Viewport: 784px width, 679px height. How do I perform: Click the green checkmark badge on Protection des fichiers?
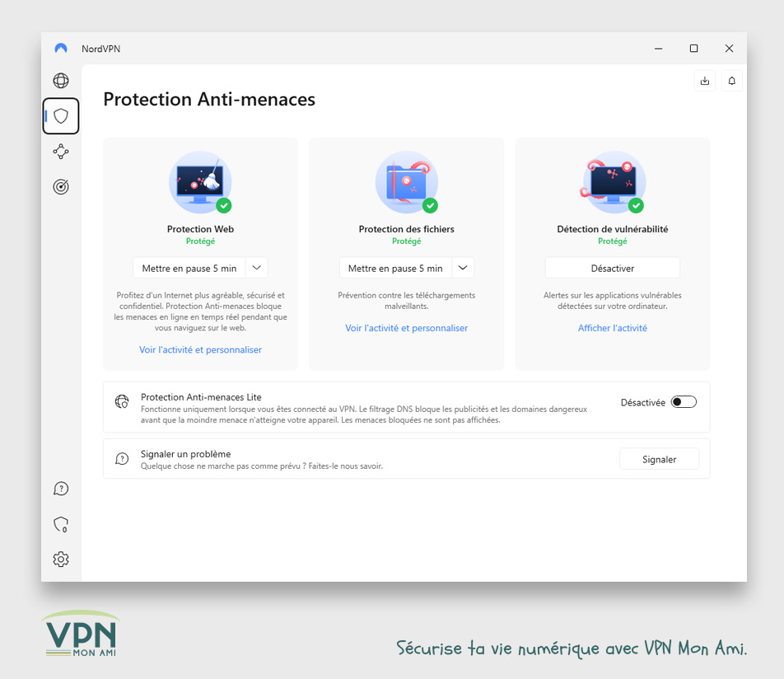pyautogui.click(x=430, y=206)
